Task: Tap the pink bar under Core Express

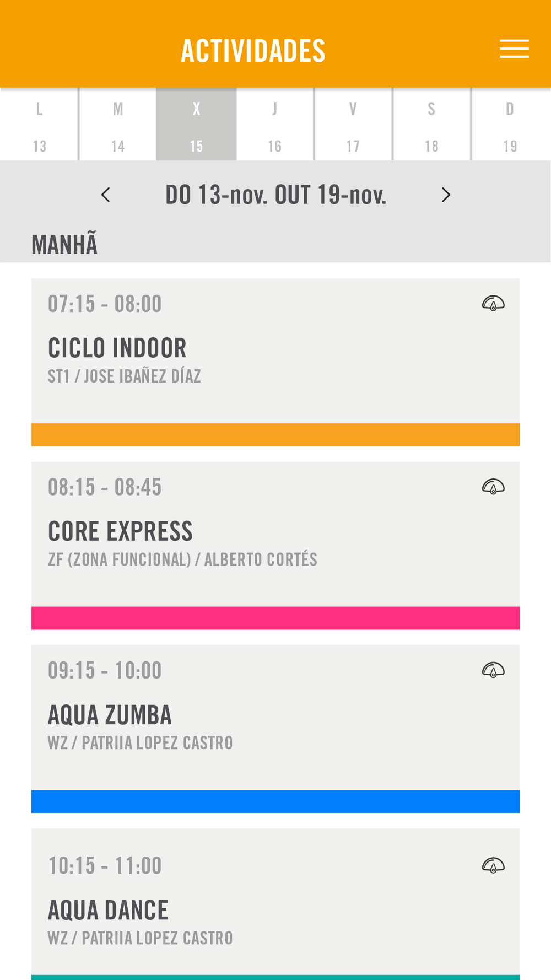Action: click(275, 618)
